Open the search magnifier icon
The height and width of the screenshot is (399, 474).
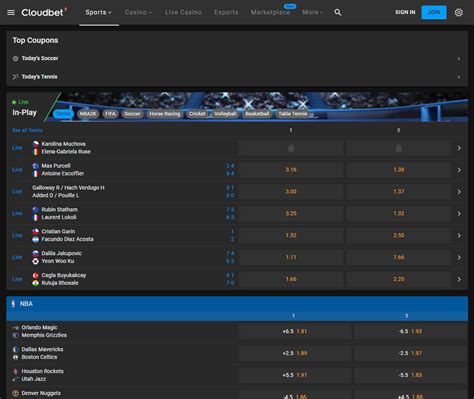pyautogui.click(x=338, y=12)
